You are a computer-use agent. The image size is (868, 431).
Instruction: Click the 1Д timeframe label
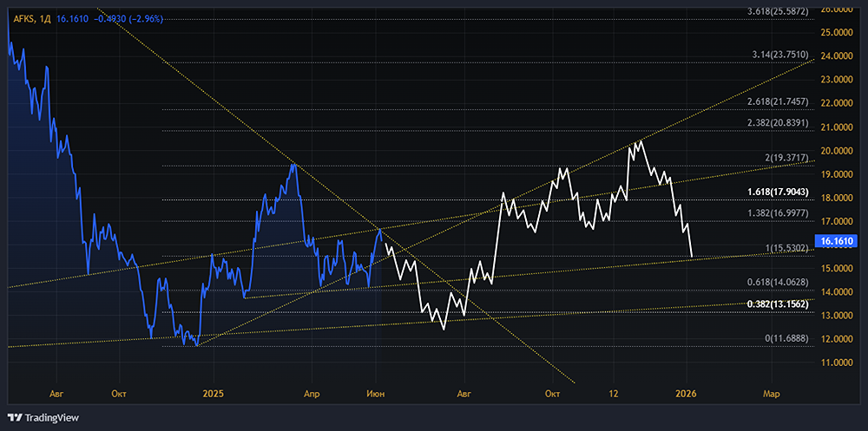tap(45, 19)
